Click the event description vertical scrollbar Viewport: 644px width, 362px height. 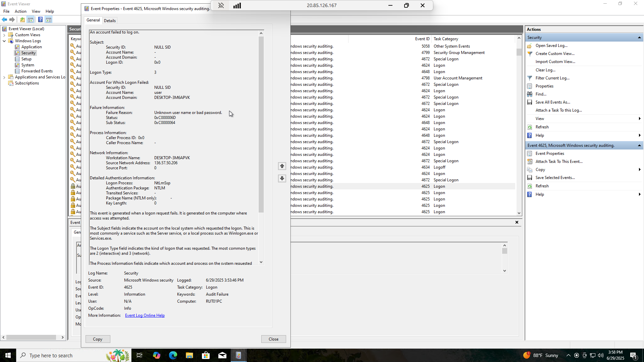[x=261, y=124]
